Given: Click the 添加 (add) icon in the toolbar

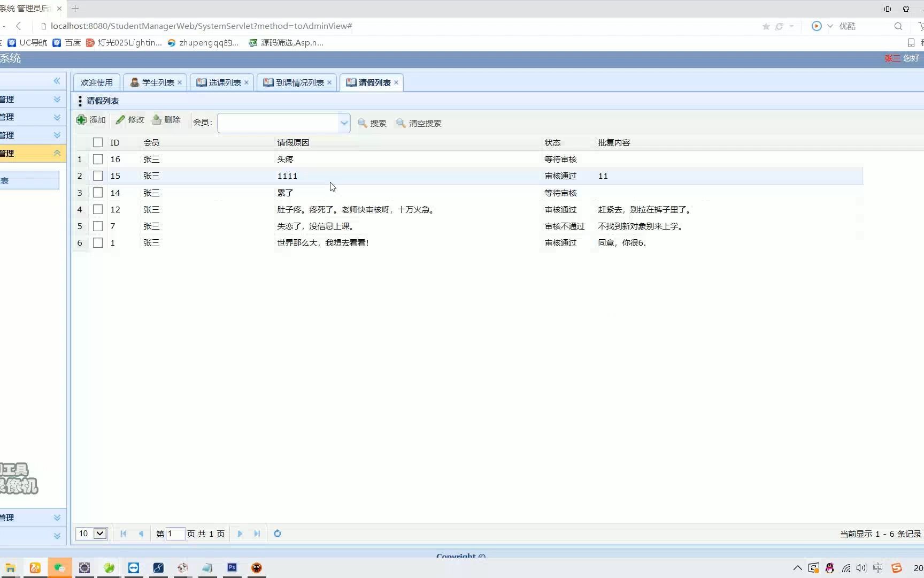Looking at the screenshot, I should [82, 120].
